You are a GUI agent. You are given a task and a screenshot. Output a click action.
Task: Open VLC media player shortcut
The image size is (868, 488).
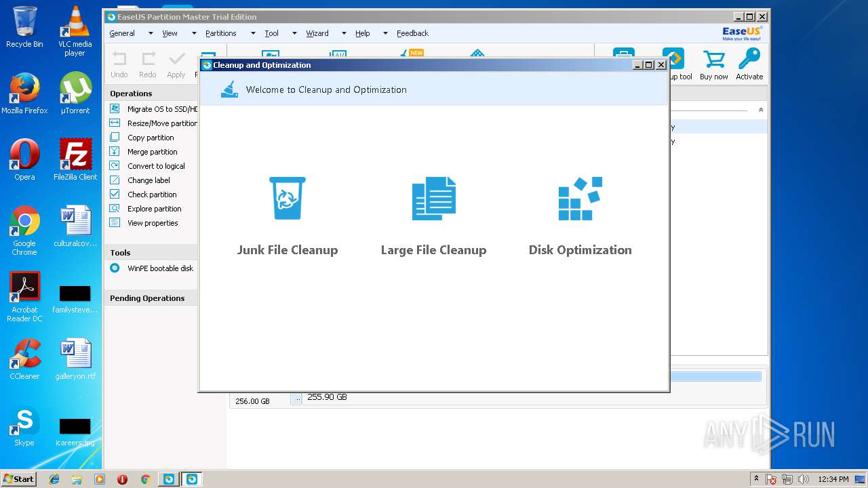[75, 31]
